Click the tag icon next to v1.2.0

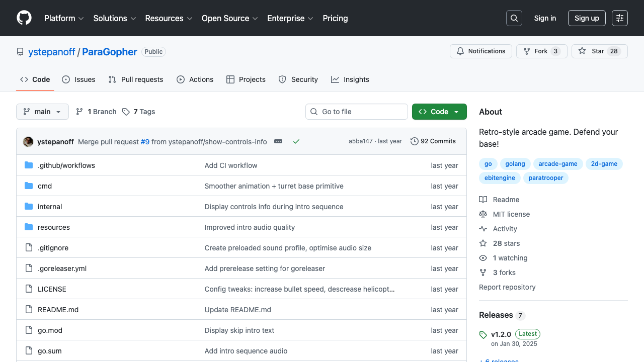482,334
